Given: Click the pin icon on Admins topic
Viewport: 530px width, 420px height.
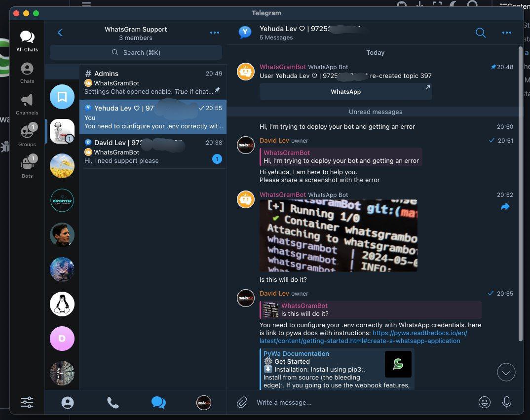Looking at the screenshot, I should pos(217,90).
